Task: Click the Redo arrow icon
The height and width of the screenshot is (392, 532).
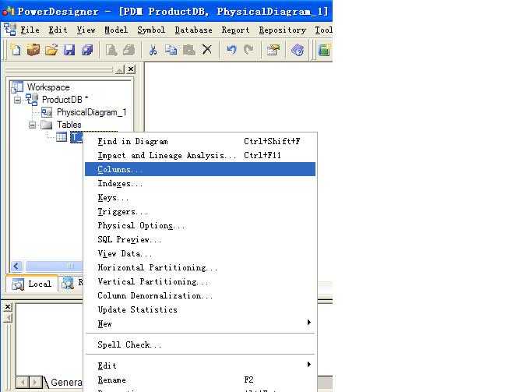Action: (x=248, y=50)
